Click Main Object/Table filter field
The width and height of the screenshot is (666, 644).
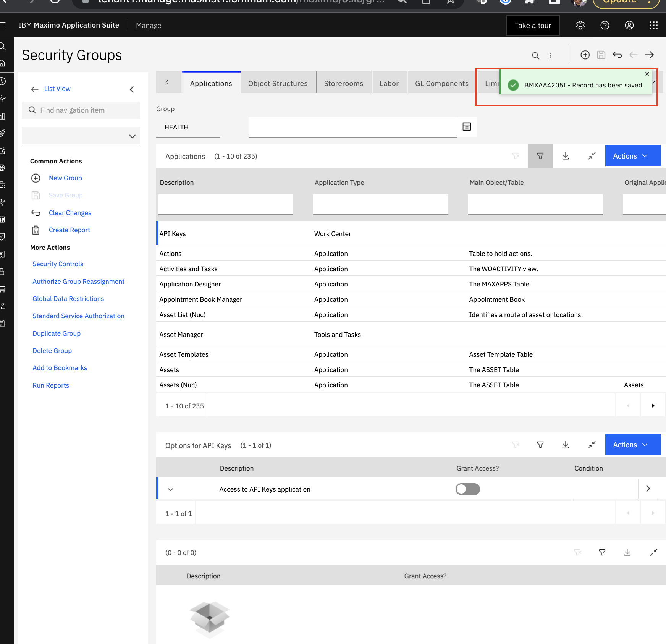click(x=535, y=204)
